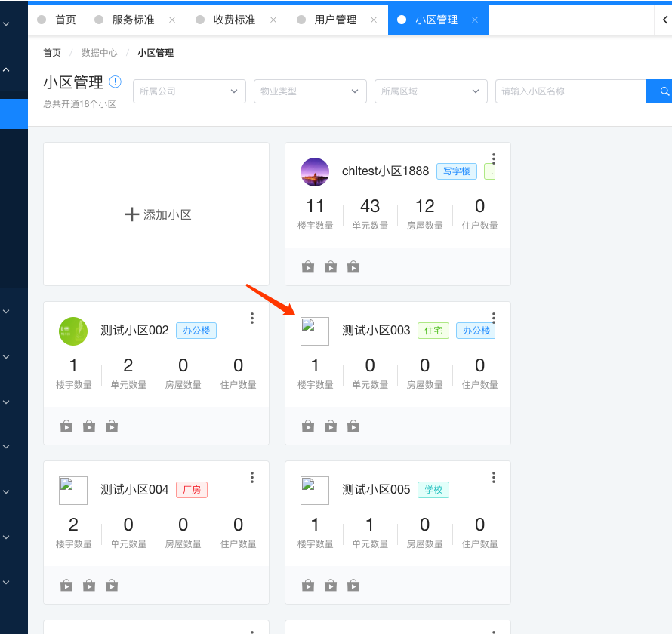Open the info icon beside 小区管理
672x634 pixels.
pyautogui.click(x=115, y=82)
